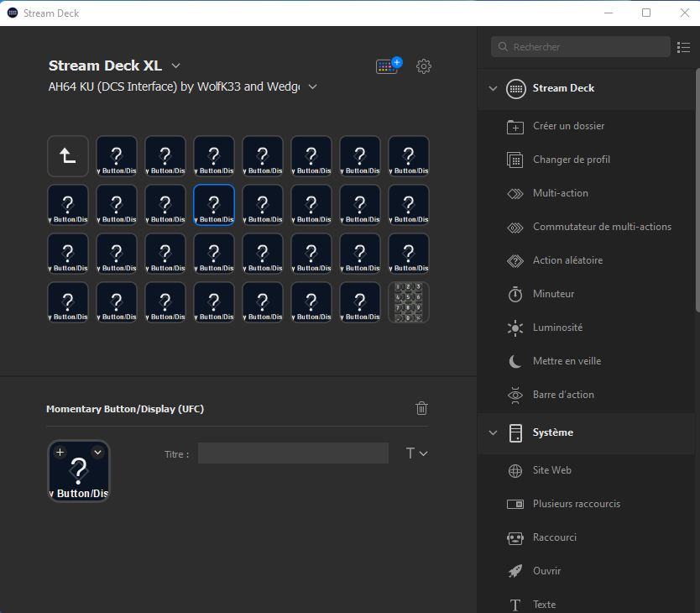Open the key icon options chevron

point(97,452)
